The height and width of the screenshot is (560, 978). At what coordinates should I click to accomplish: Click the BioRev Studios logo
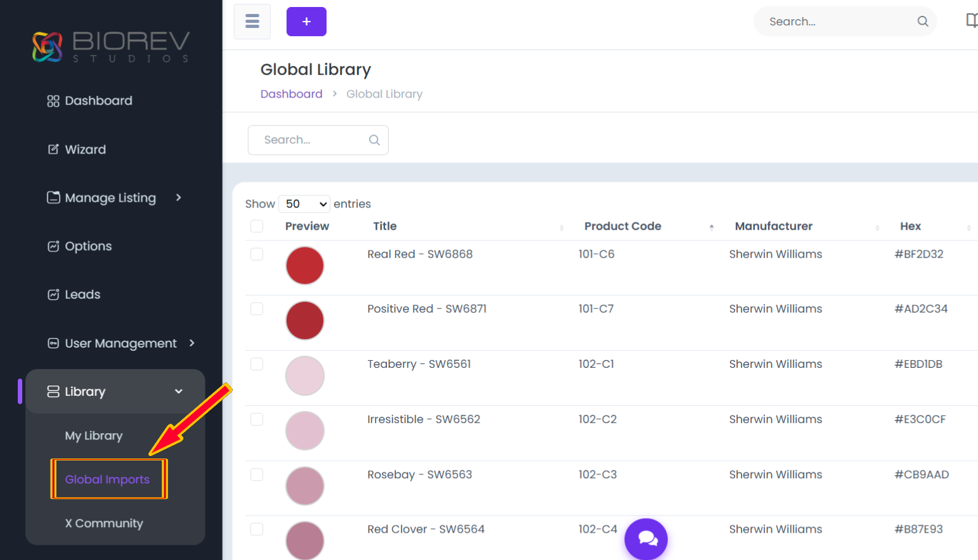click(x=111, y=47)
